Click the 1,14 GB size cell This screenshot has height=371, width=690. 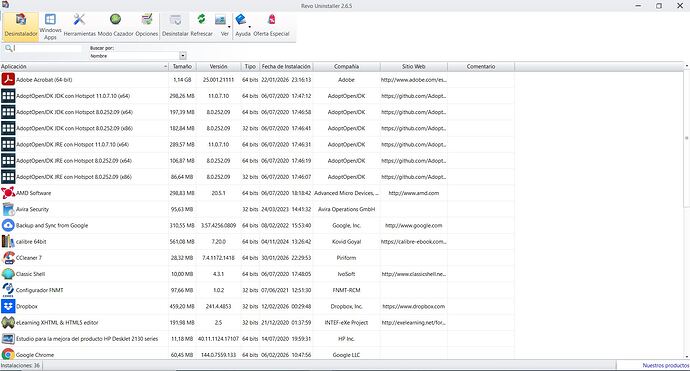182,80
